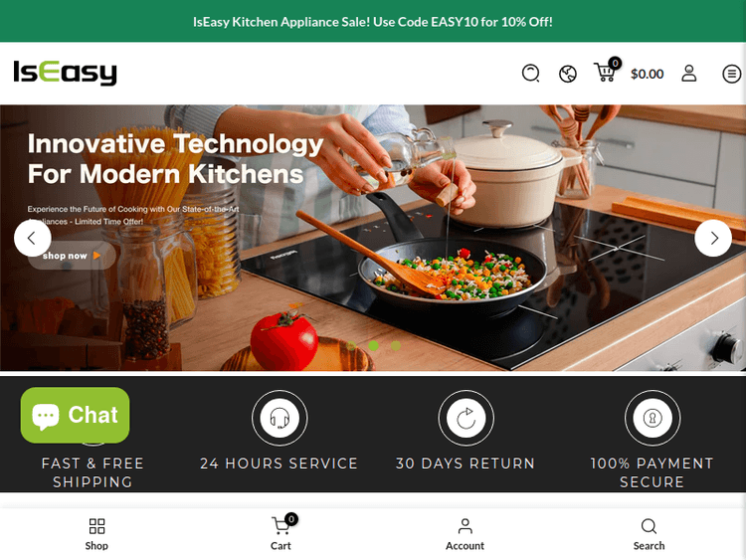Go to previous slide with left arrow
The image size is (746, 560).
[33, 238]
